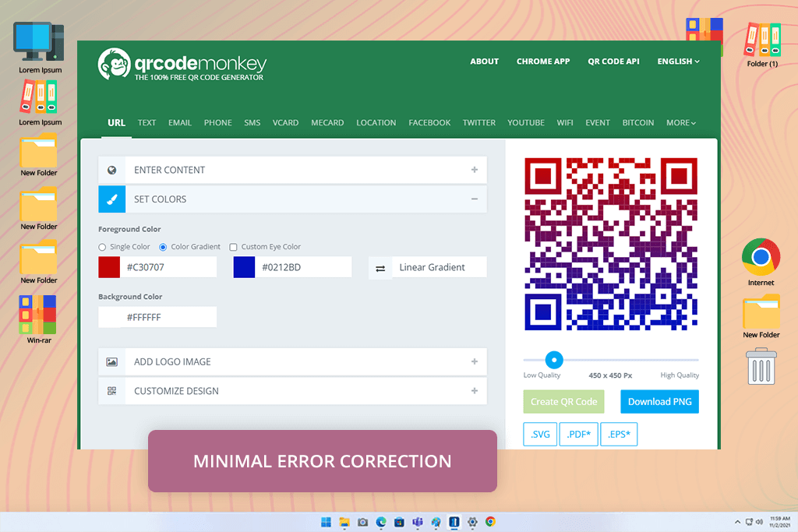Click the QR quality slider handle
The height and width of the screenshot is (532, 798).
[x=554, y=360]
